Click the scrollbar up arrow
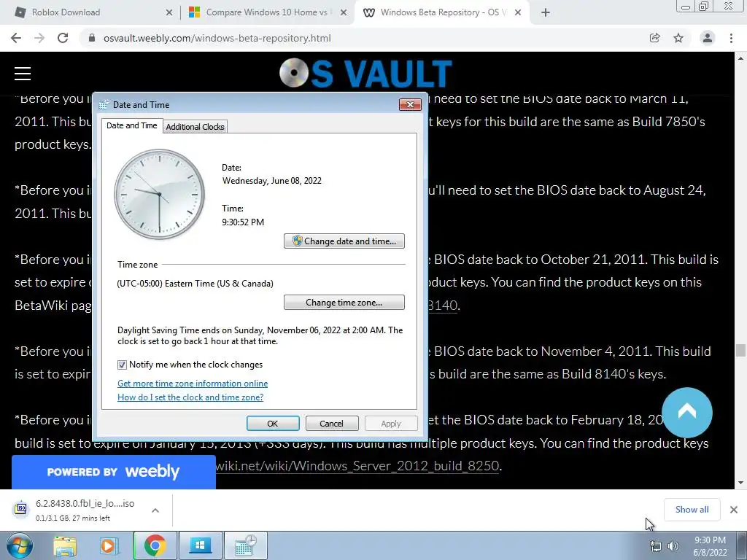 (740, 58)
